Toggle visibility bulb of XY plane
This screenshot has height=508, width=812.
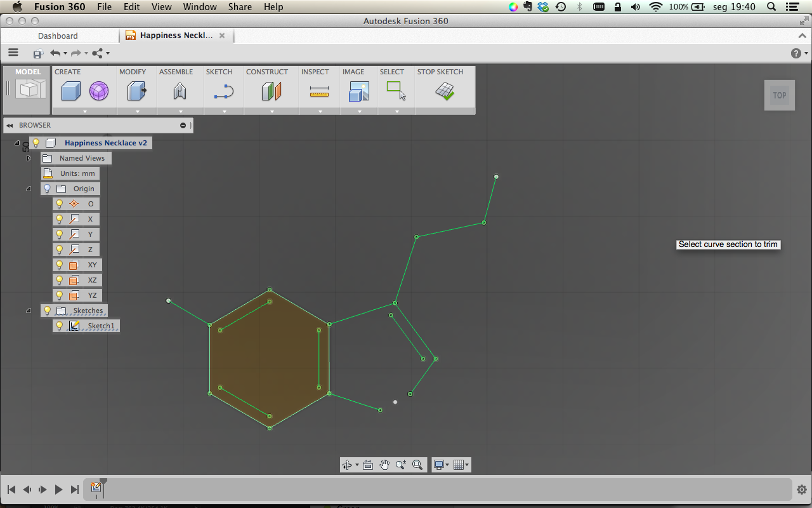tap(60, 265)
